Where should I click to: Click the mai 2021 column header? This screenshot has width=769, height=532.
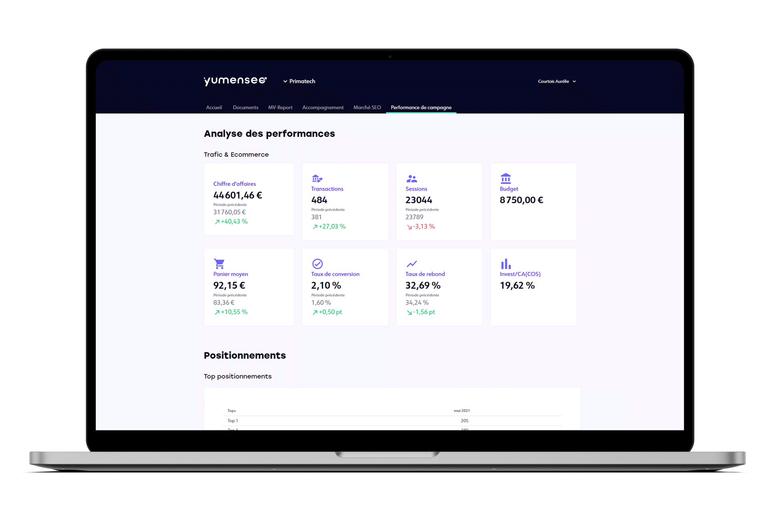pos(462,411)
